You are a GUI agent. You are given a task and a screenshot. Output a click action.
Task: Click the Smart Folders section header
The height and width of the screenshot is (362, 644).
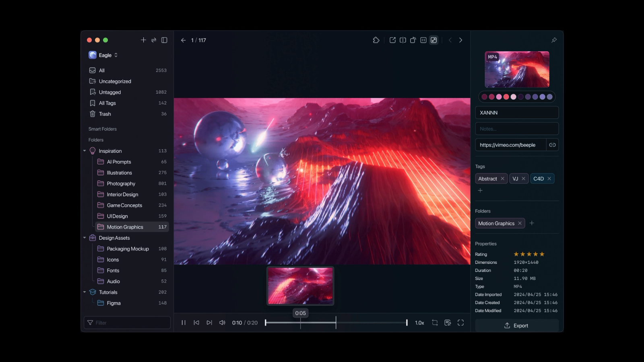[x=103, y=129]
